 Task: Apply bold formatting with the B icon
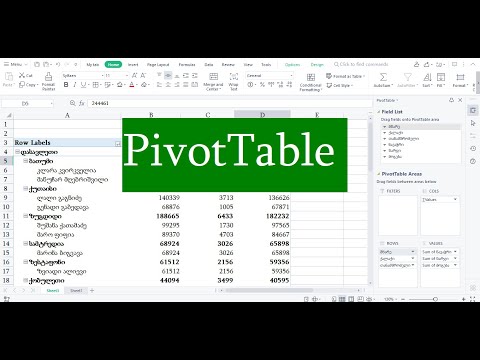(66, 85)
